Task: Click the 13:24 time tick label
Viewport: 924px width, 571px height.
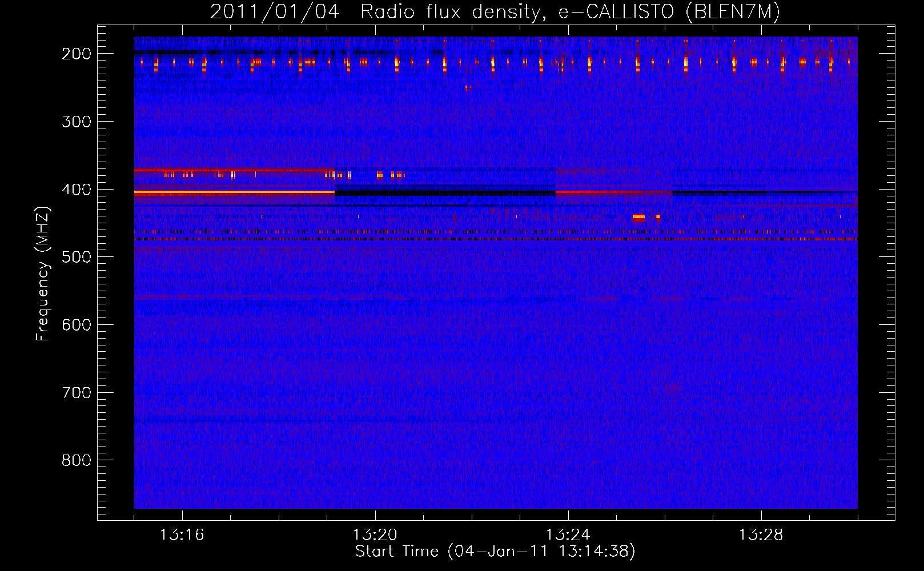Action: (568, 535)
